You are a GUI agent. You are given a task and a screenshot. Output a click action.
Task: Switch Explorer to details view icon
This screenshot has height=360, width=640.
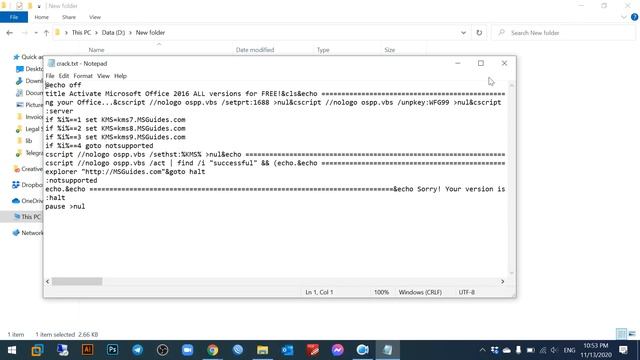pyautogui.click(x=621, y=334)
